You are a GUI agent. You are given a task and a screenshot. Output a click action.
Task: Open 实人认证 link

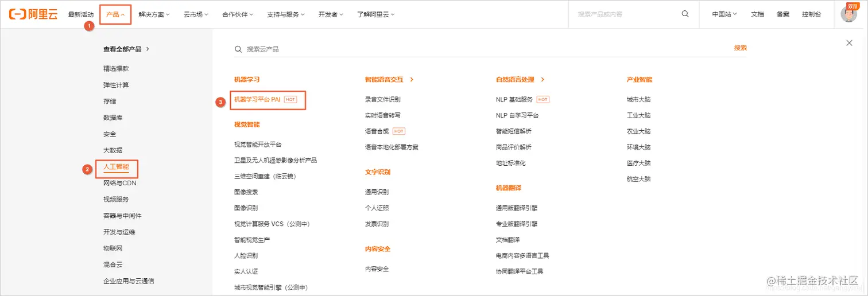tap(246, 271)
